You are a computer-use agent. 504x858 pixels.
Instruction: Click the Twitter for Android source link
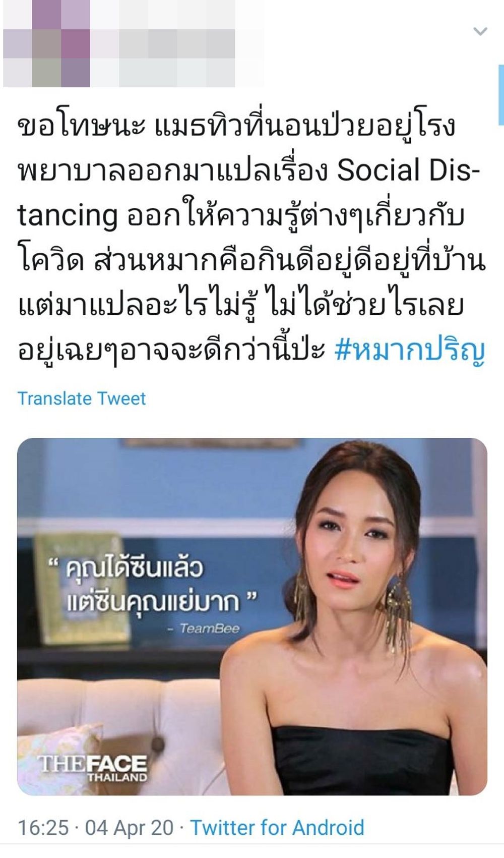coord(277,828)
